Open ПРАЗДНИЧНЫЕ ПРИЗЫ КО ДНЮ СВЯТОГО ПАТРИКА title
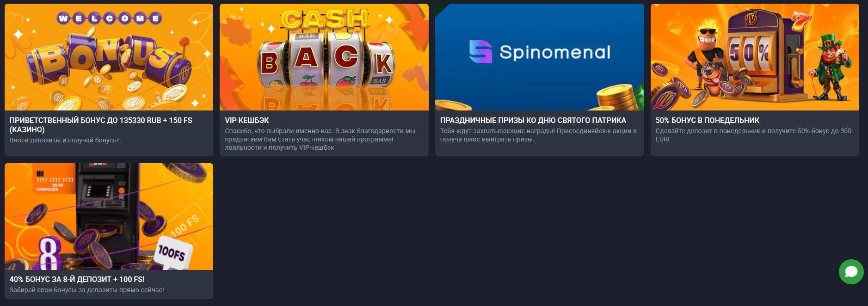The height and width of the screenshot is (306, 868). (x=533, y=120)
